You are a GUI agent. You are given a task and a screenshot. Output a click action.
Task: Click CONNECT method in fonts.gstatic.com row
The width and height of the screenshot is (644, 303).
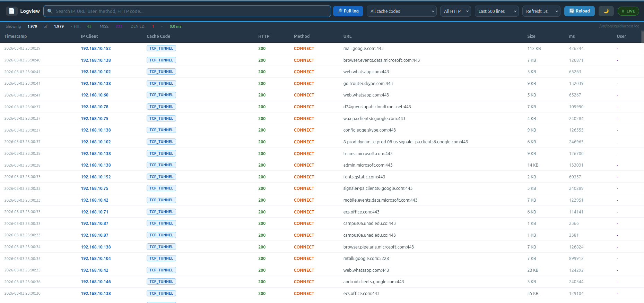pos(304,177)
